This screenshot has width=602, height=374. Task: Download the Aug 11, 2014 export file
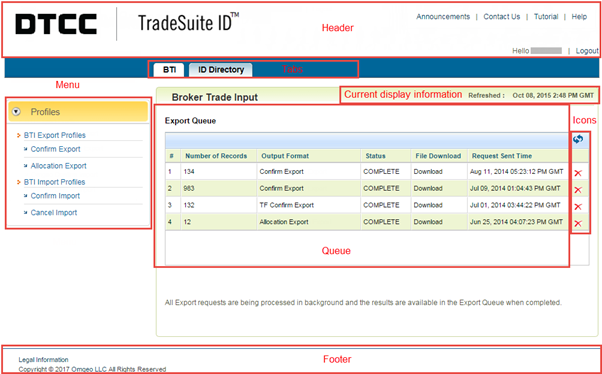428,172
